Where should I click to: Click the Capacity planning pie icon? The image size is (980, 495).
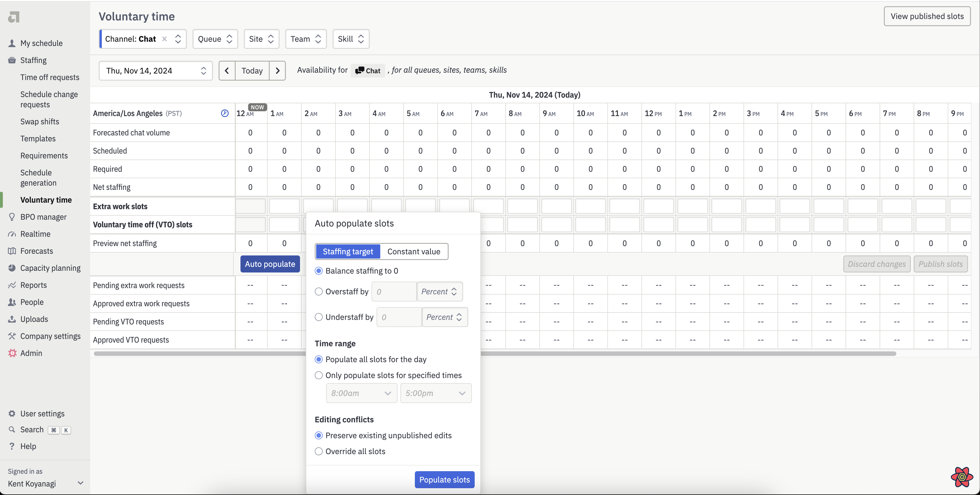12,268
